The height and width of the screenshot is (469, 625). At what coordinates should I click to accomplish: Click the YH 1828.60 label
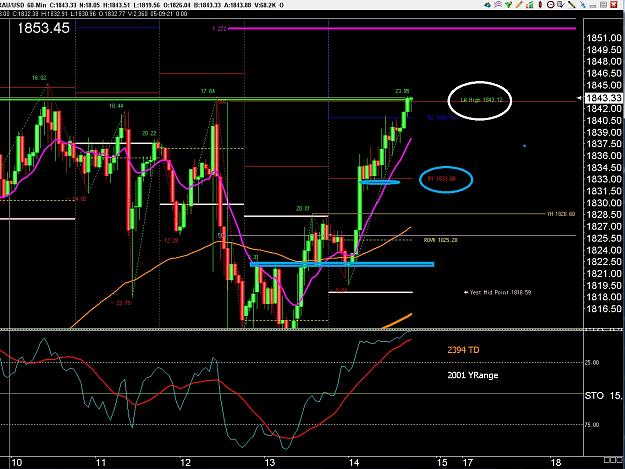click(561, 214)
